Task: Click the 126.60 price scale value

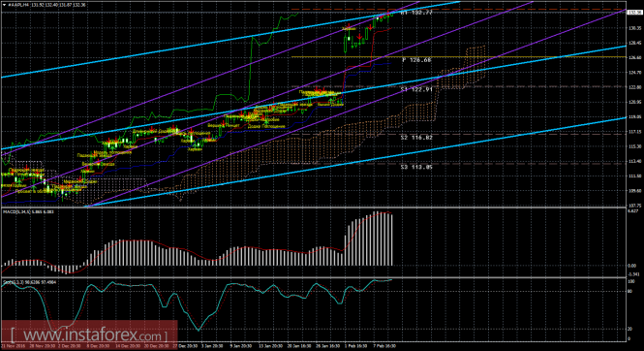Action: 634,57
